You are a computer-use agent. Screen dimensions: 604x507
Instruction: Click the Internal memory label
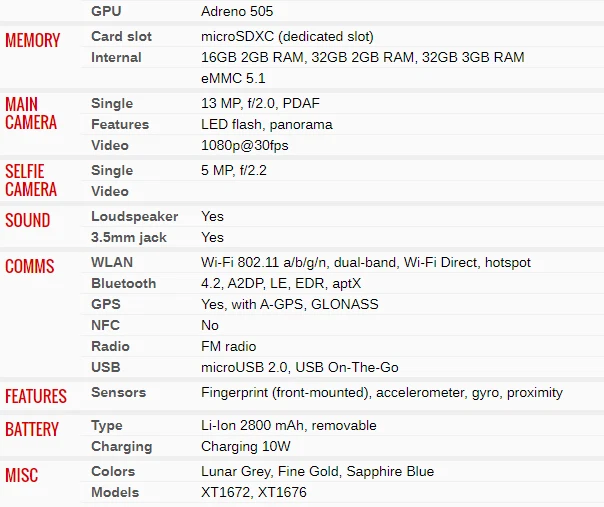[116, 58]
